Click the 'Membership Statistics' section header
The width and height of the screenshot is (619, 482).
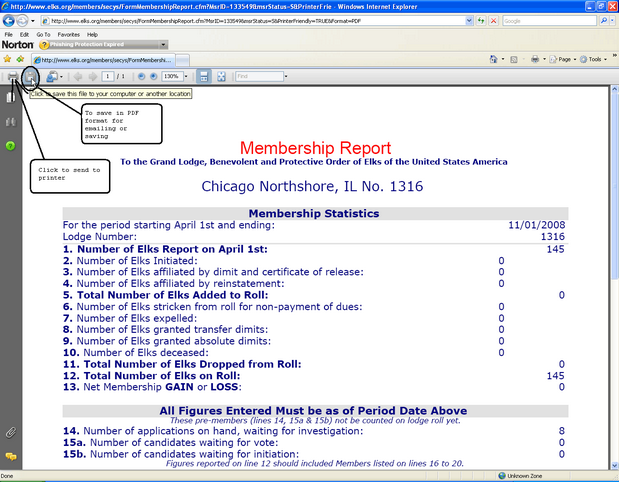(314, 214)
